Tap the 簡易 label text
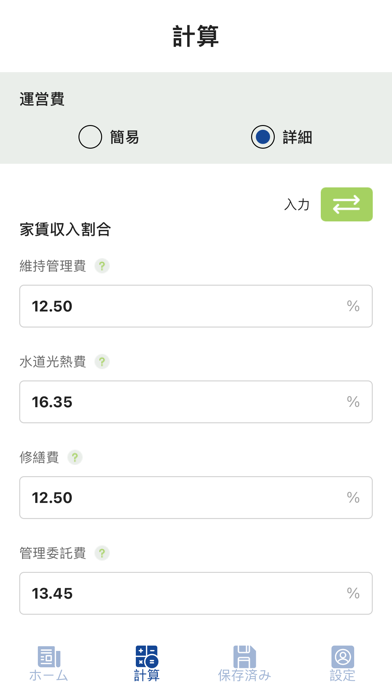Image resolution: width=392 pixels, height=696 pixels. 125,137
